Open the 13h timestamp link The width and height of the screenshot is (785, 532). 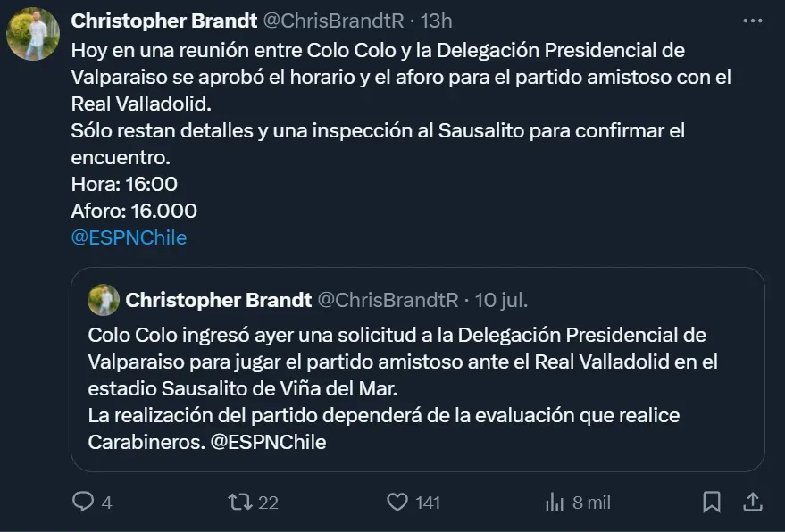point(437,21)
